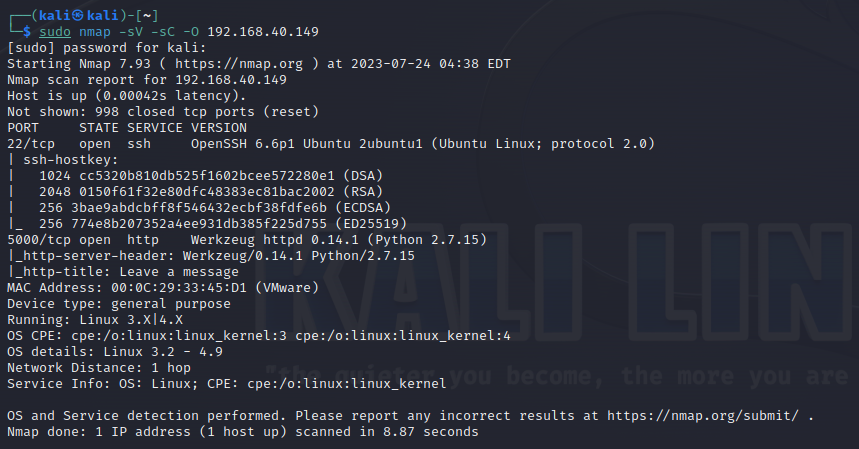
Task: Click the scanned in 8.87 seconds text
Action: point(387,432)
